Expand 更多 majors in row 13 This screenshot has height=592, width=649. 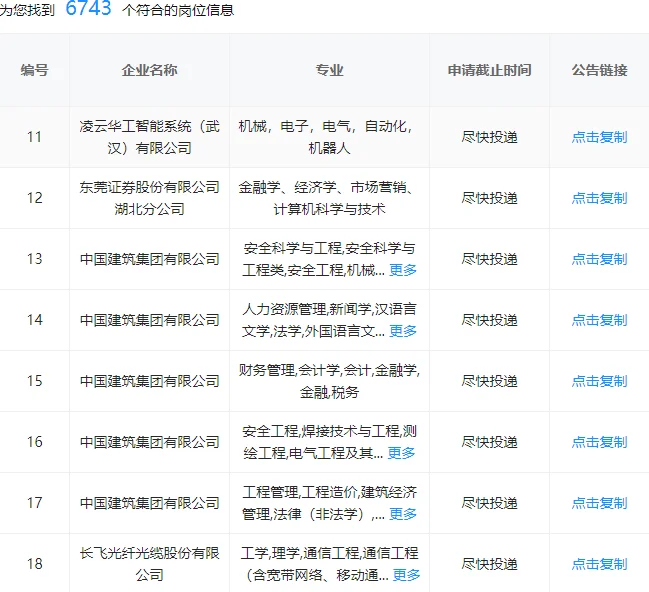403,270
